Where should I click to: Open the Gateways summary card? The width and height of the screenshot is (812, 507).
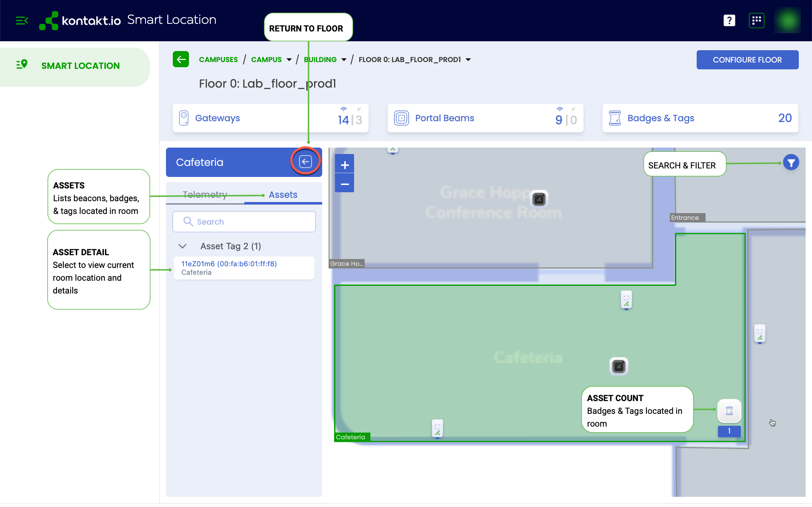coord(271,118)
